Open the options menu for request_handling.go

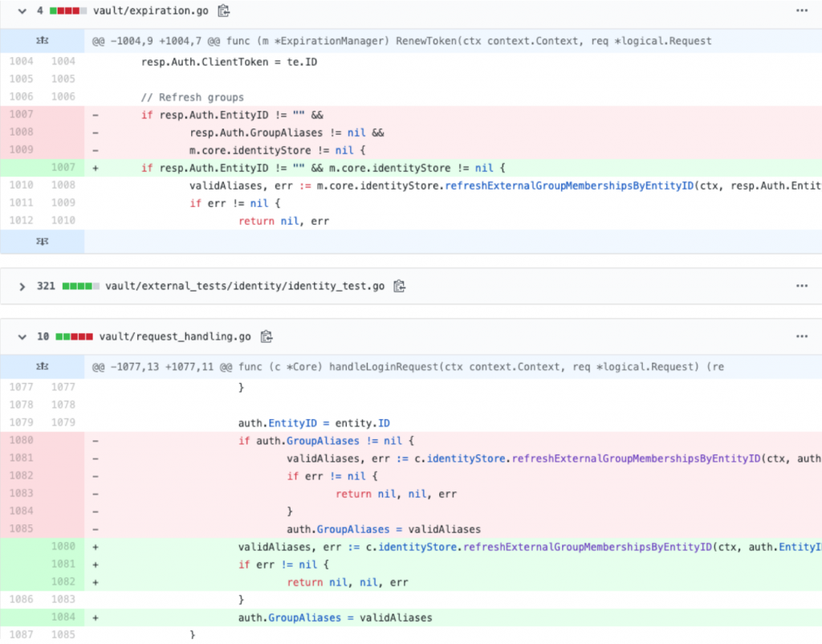pyautogui.click(x=801, y=336)
